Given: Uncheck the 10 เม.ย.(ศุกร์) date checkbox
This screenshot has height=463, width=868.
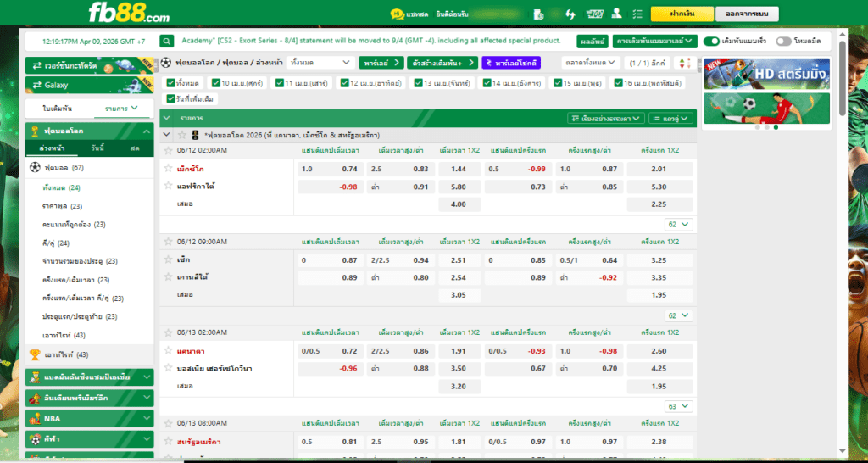Looking at the screenshot, I should 215,83.
